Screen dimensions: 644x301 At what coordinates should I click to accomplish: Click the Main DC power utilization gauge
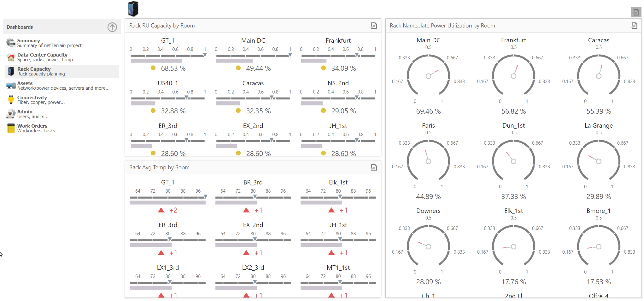click(428, 76)
